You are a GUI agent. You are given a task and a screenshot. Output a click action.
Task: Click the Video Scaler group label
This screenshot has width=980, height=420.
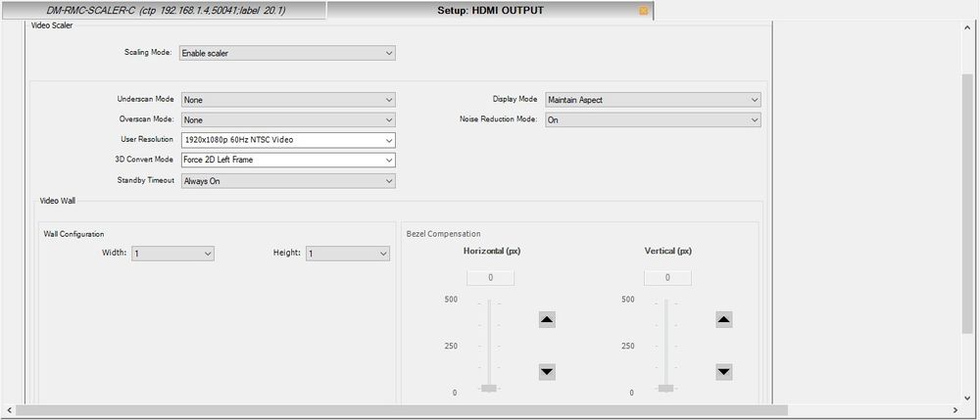52,25
